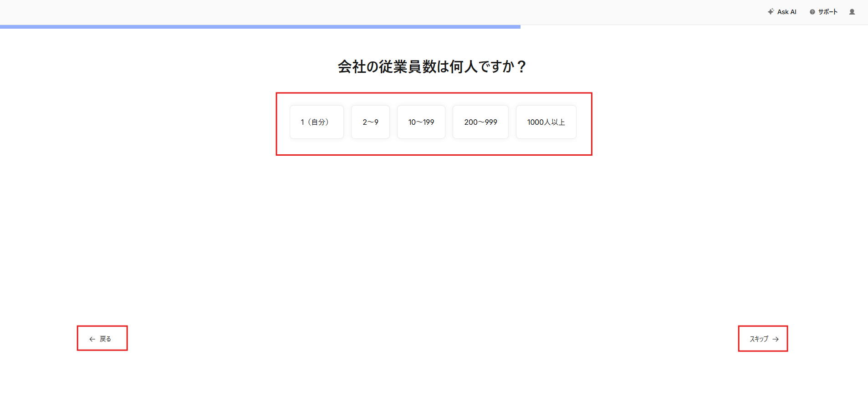Select the 1（自分） employee option
This screenshot has height=412, width=868.
tap(317, 122)
